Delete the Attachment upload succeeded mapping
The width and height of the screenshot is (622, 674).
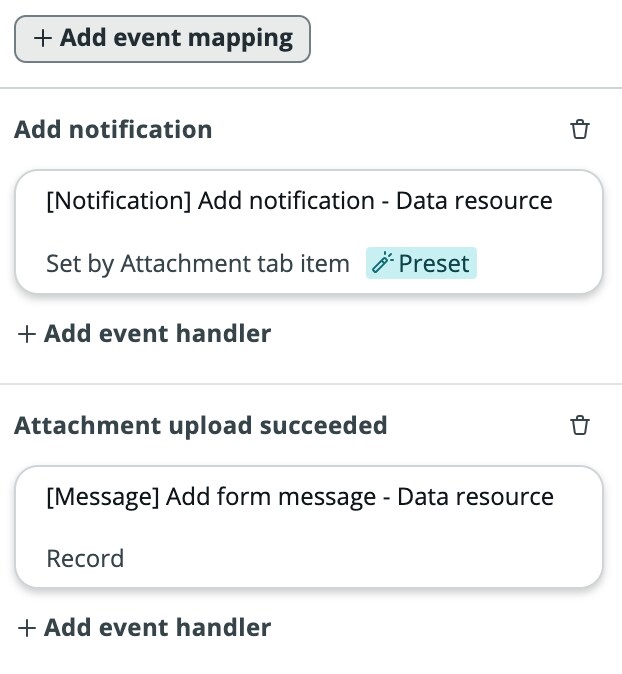(579, 425)
